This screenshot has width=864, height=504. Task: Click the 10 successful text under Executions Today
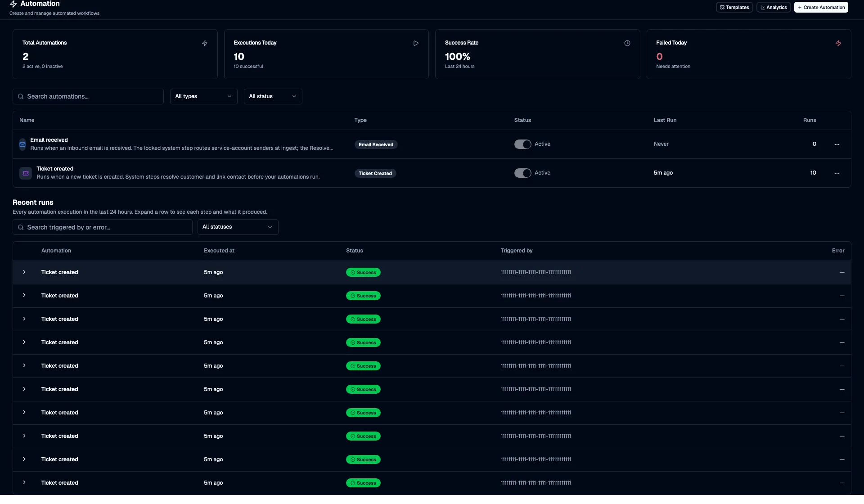click(248, 67)
